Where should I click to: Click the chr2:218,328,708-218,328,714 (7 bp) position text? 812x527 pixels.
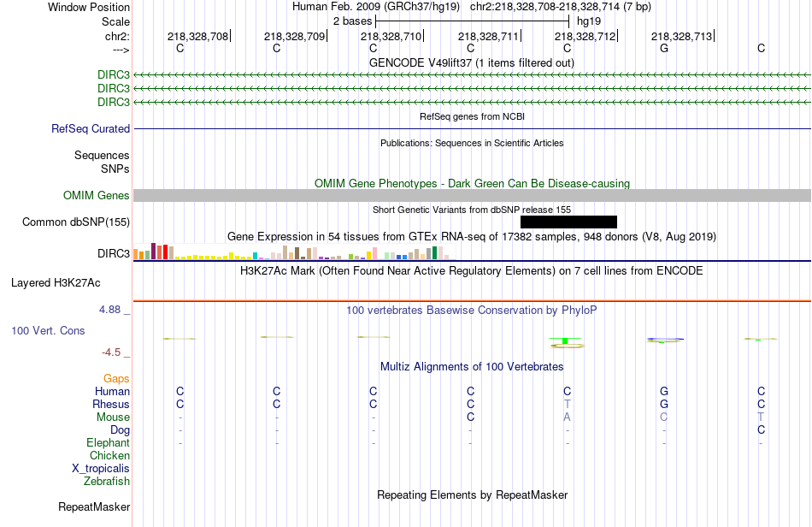[561, 7]
